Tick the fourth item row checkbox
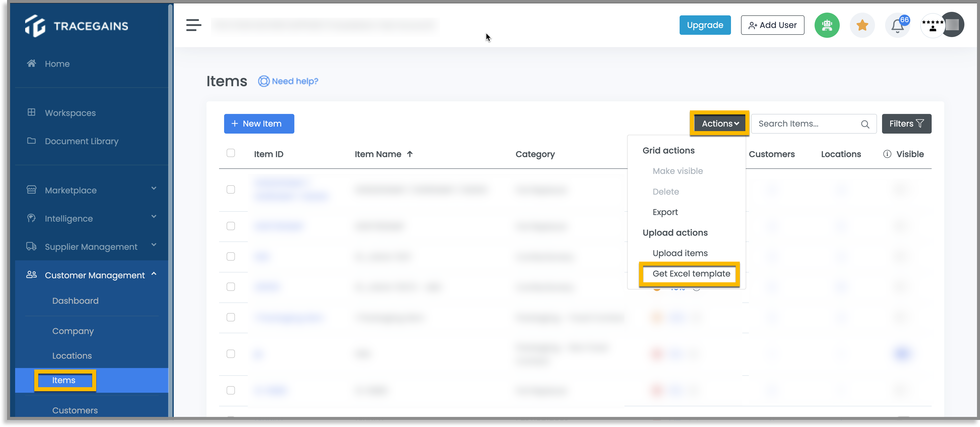The image size is (980, 427). pyautogui.click(x=231, y=287)
